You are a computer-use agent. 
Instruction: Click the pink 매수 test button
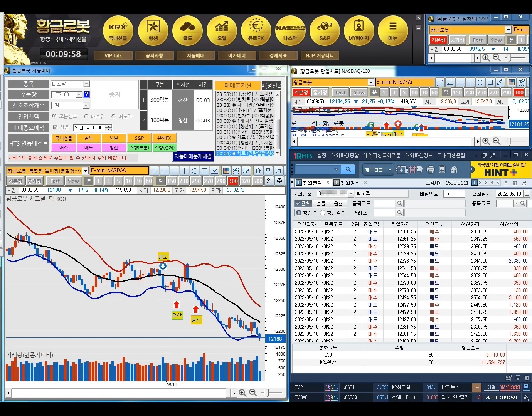click(x=64, y=148)
